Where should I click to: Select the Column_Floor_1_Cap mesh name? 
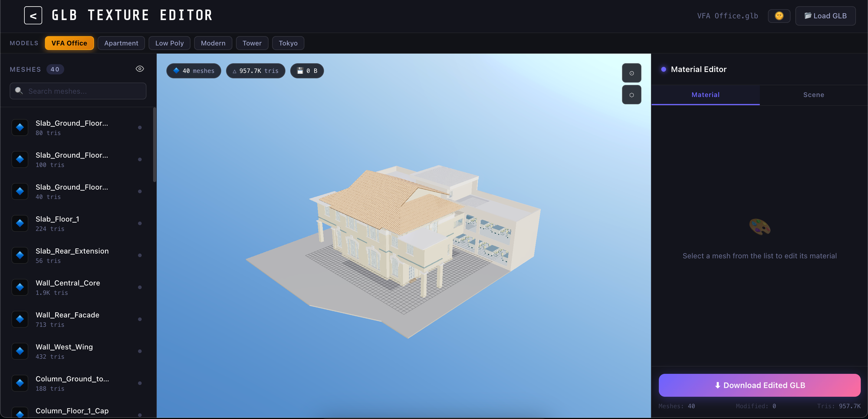tap(72, 411)
